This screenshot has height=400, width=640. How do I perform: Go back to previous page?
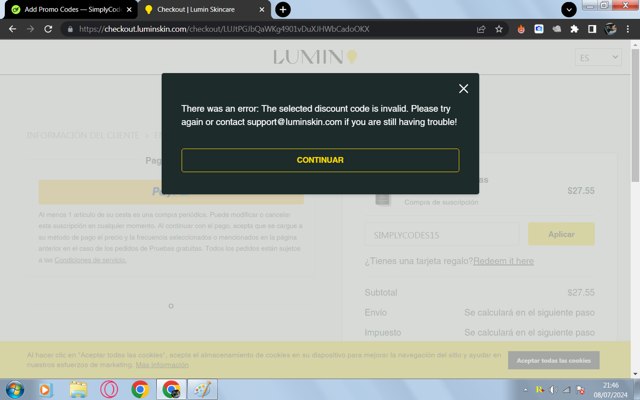click(12, 29)
